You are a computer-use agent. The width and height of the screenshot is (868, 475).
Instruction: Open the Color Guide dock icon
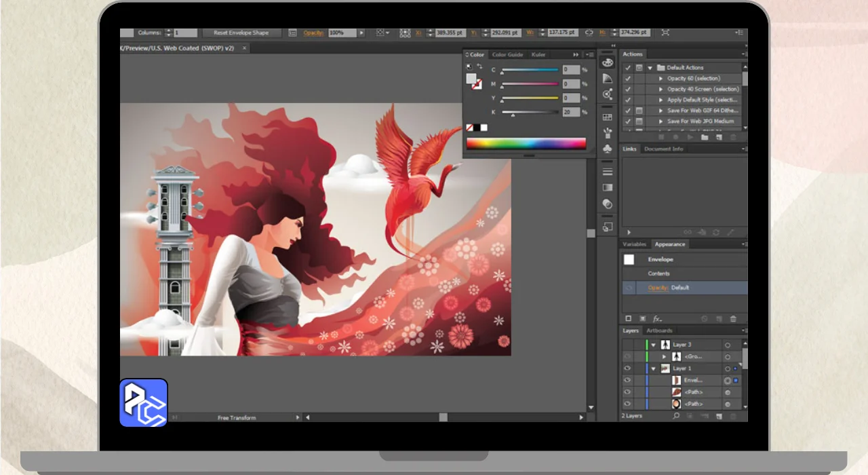[x=607, y=79]
